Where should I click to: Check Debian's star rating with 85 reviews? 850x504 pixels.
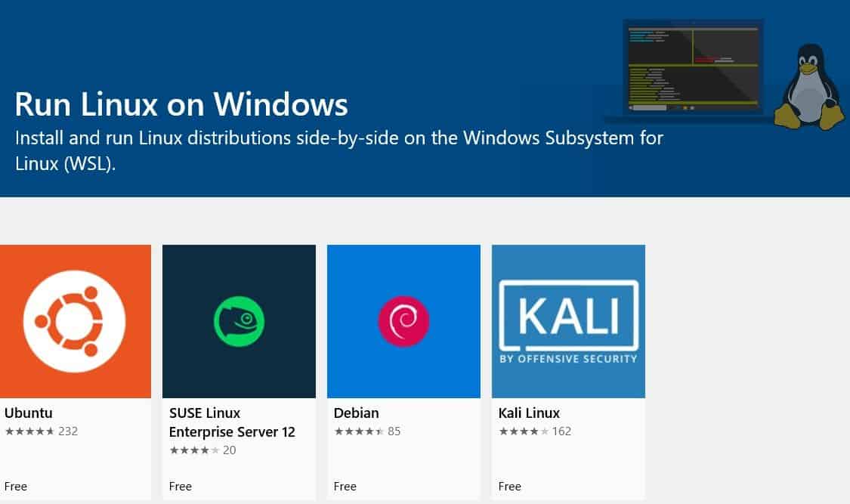[x=367, y=431]
